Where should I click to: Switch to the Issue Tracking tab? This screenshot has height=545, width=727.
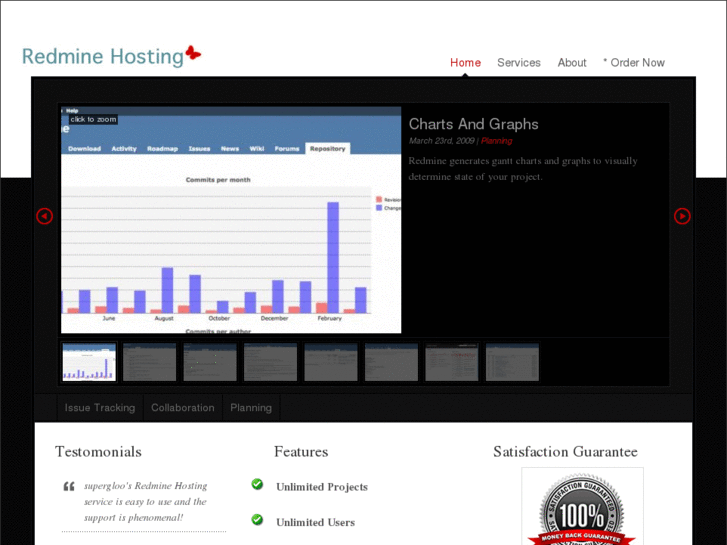point(100,408)
